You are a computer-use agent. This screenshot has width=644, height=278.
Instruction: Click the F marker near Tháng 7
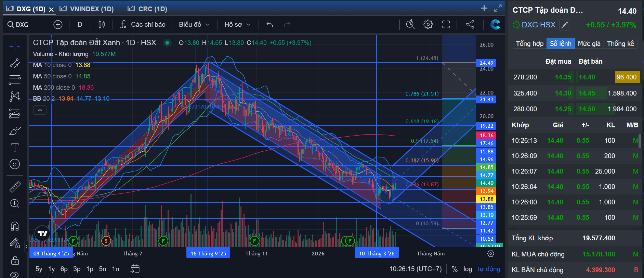tap(163, 241)
